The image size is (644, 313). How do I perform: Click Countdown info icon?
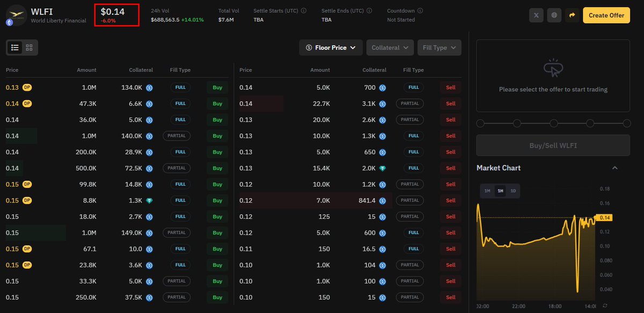pos(420,10)
